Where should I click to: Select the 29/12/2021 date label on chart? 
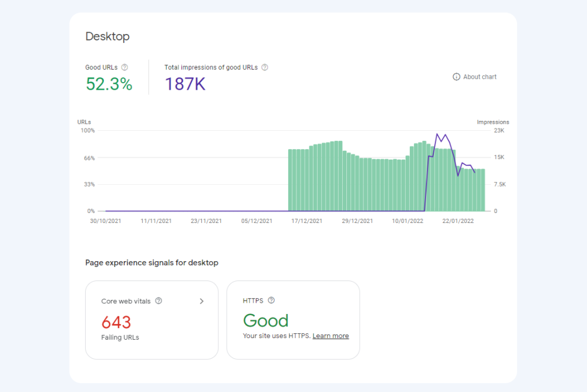tap(357, 221)
